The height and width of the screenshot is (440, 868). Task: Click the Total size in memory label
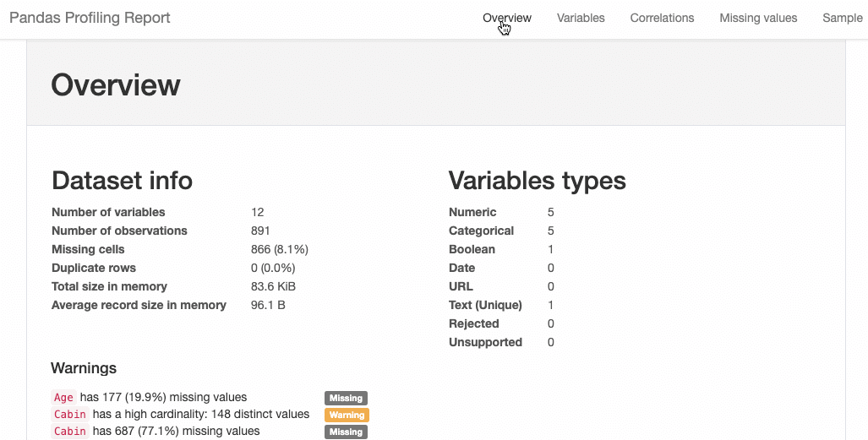tap(109, 286)
